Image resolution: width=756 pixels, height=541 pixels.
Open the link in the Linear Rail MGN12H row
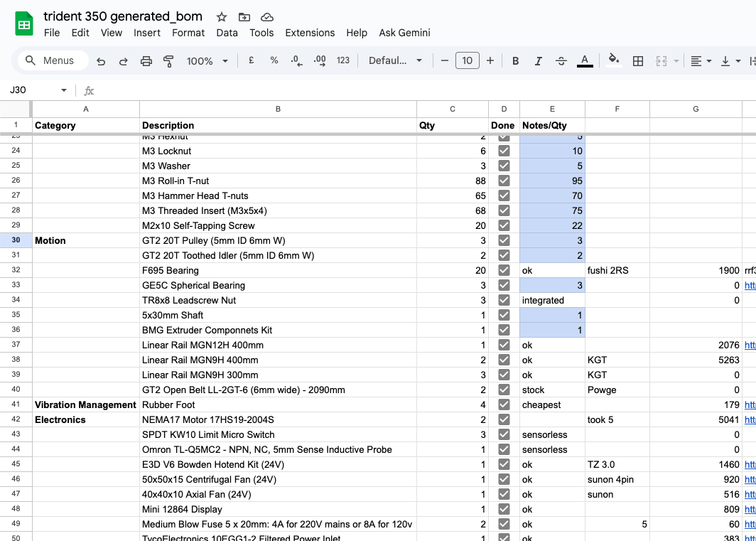click(750, 345)
